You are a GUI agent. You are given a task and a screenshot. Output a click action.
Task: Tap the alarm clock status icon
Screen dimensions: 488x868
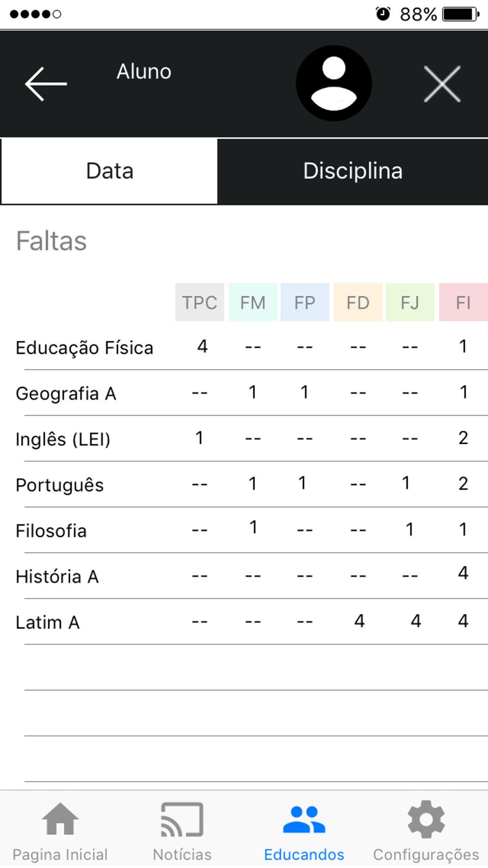[383, 14]
